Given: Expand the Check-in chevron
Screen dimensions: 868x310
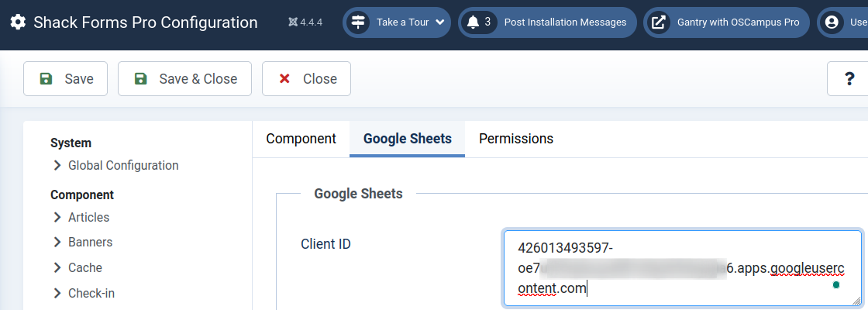Looking at the screenshot, I should (57, 294).
